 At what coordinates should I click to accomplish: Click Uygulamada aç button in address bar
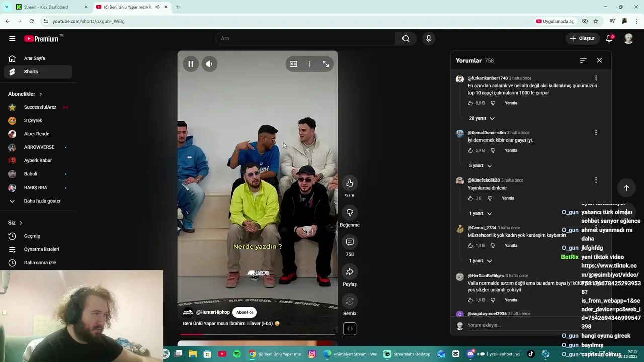click(x=555, y=21)
